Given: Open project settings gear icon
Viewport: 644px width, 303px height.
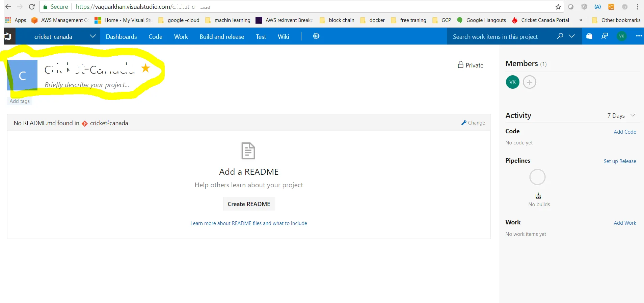Looking at the screenshot, I should coord(316,36).
